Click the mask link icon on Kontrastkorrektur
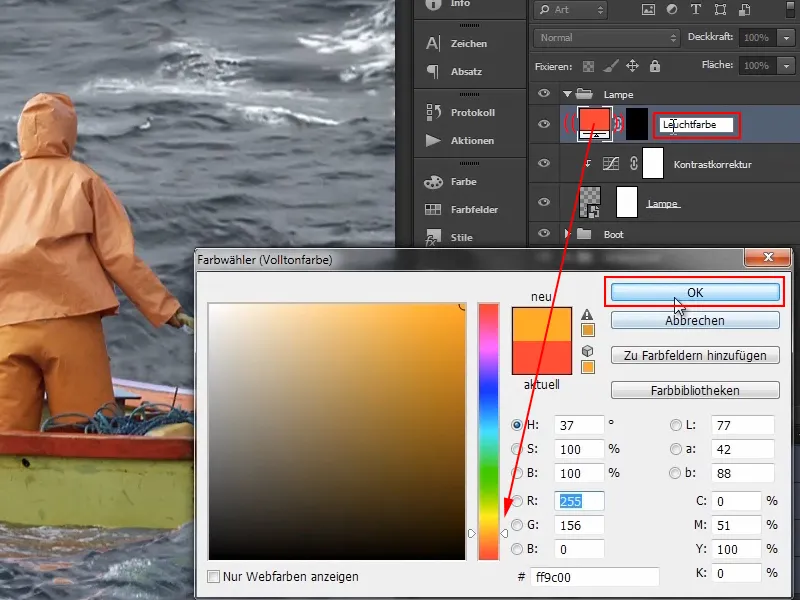This screenshot has width=800, height=600. pos(633,163)
